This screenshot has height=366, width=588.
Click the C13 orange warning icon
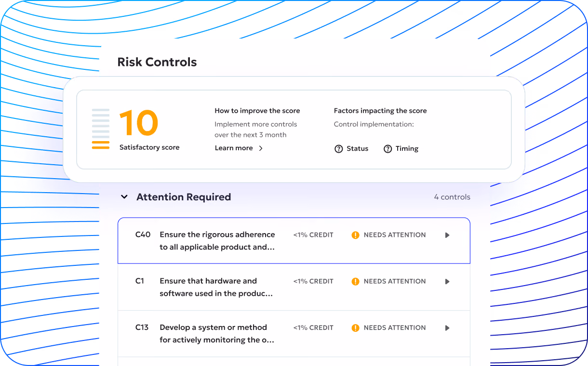point(355,328)
